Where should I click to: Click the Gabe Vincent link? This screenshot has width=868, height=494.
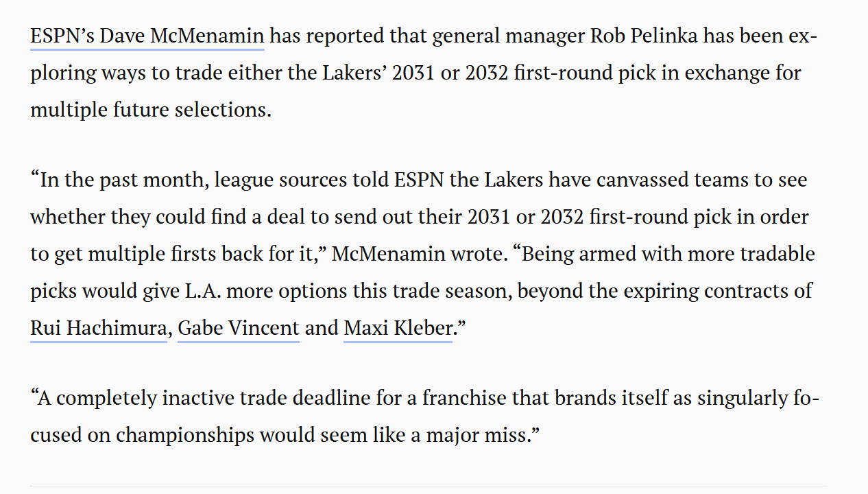[x=238, y=328]
